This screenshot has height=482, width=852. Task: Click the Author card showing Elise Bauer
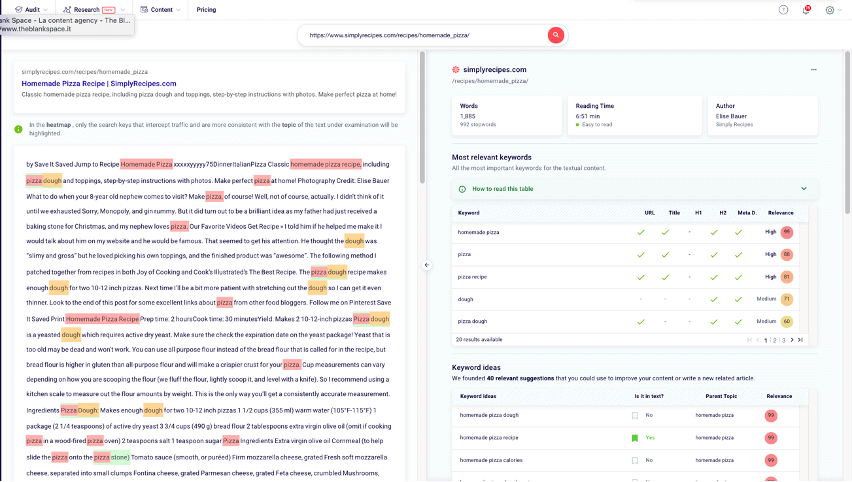762,116
